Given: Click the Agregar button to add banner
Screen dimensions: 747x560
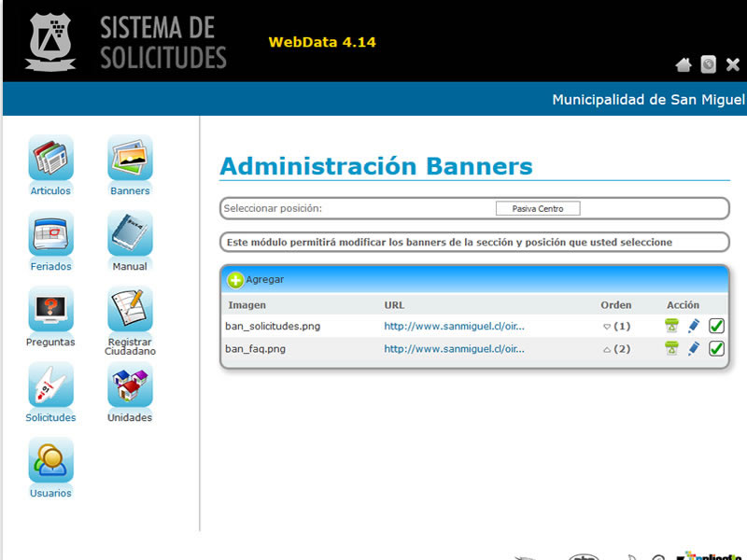Looking at the screenshot, I should pyautogui.click(x=258, y=279).
